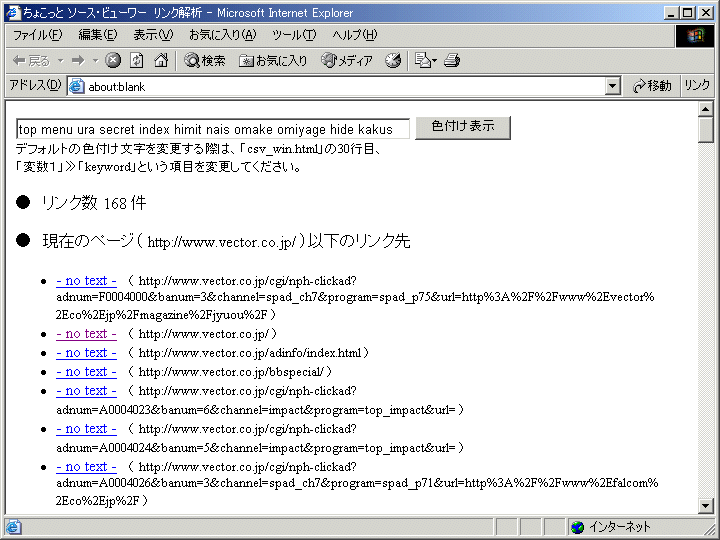Click the text 'リンク数 168 件'

coord(94,203)
